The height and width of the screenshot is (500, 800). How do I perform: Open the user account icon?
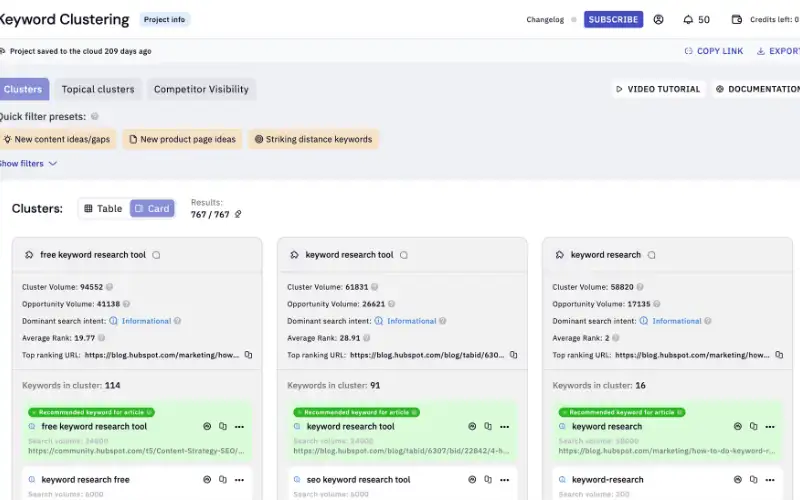[x=658, y=19]
